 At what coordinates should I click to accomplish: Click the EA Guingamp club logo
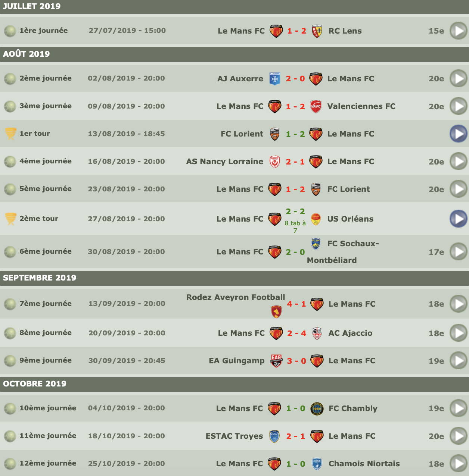pos(276,361)
